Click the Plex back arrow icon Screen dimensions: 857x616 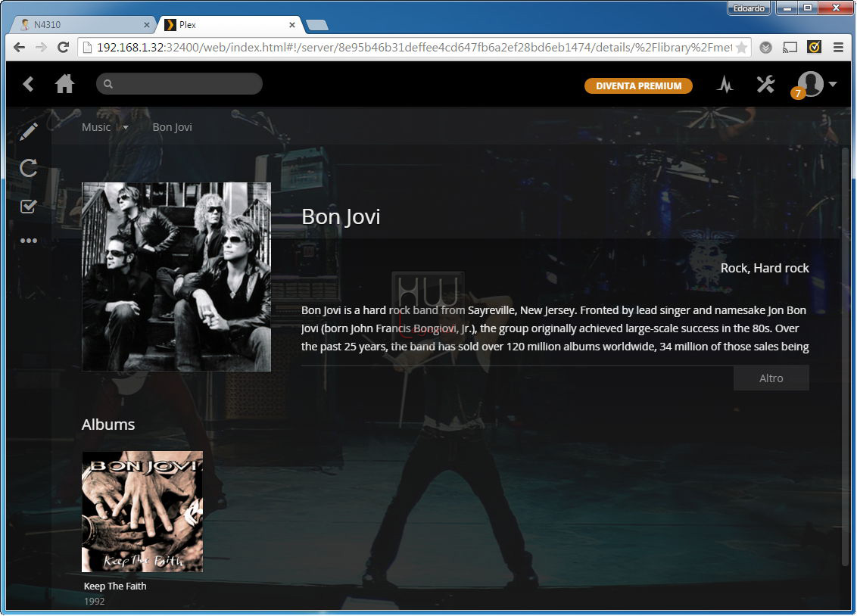tap(29, 84)
